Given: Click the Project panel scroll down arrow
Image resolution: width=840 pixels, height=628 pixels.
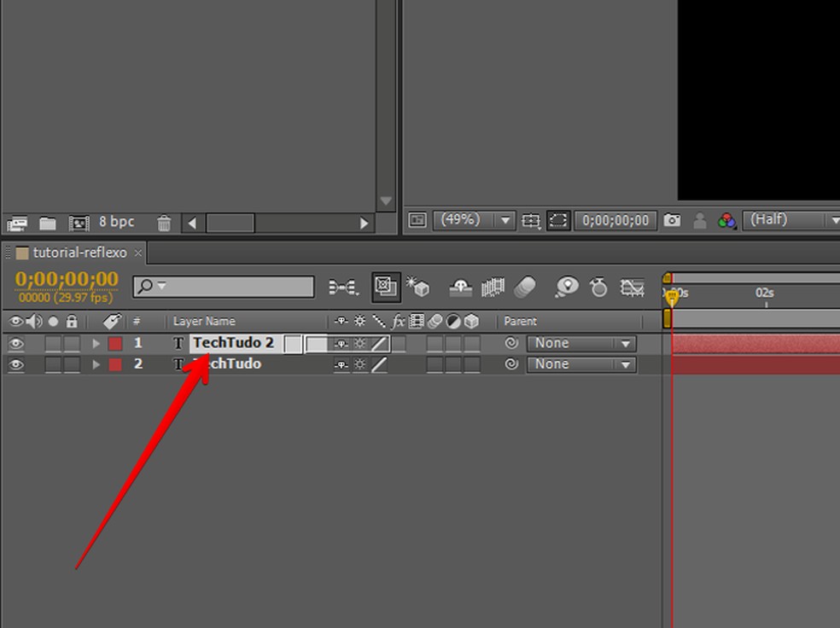Looking at the screenshot, I should click(386, 201).
